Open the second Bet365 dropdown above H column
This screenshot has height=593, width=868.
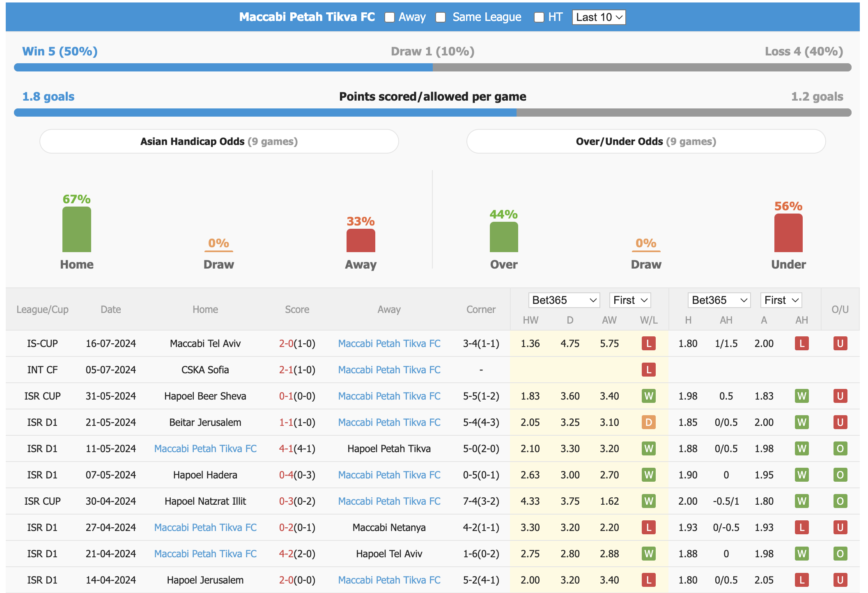point(719,300)
